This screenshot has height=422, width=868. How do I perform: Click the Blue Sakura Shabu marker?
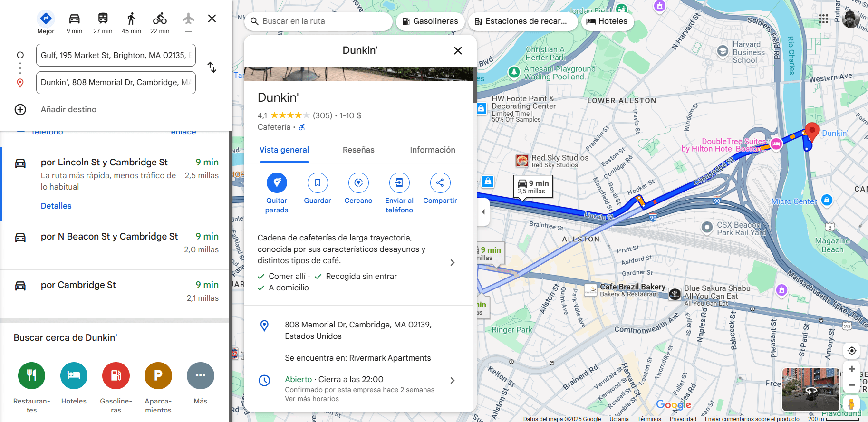[675, 294]
